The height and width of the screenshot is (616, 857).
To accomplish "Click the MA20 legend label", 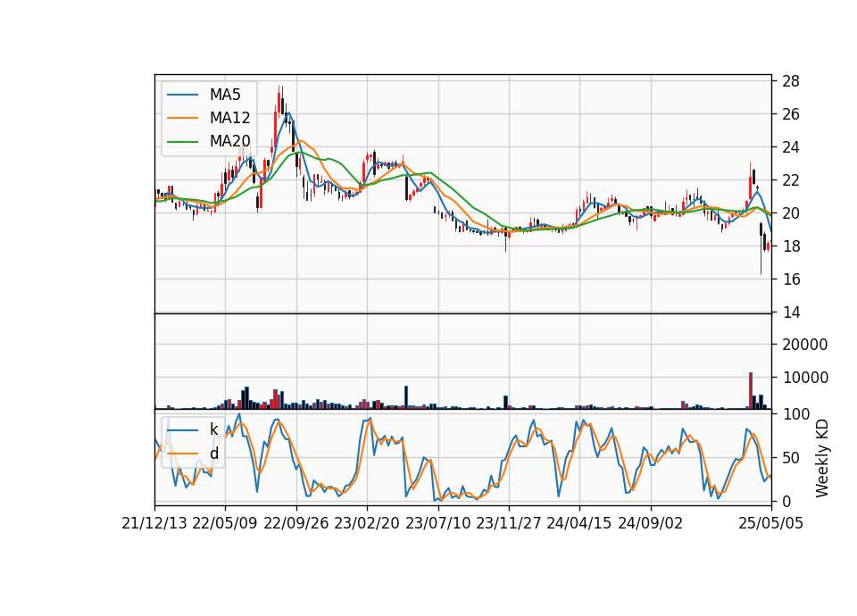I will coord(229,141).
